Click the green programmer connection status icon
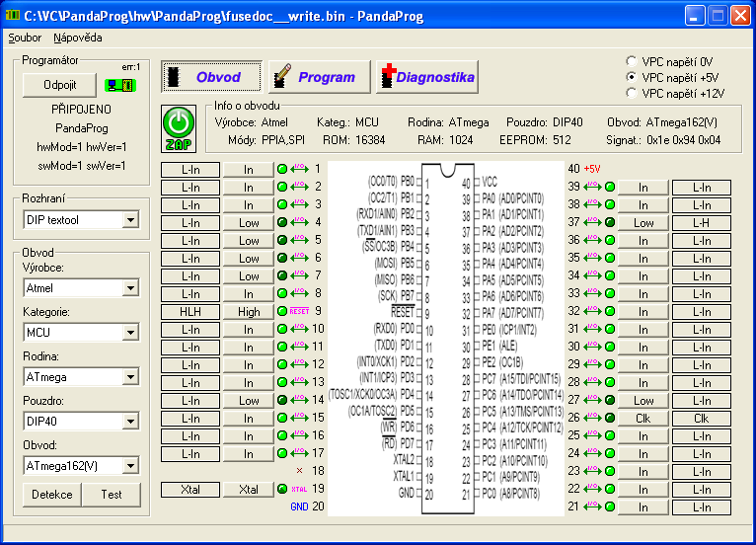The width and height of the screenshot is (756, 545). click(119, 85)
